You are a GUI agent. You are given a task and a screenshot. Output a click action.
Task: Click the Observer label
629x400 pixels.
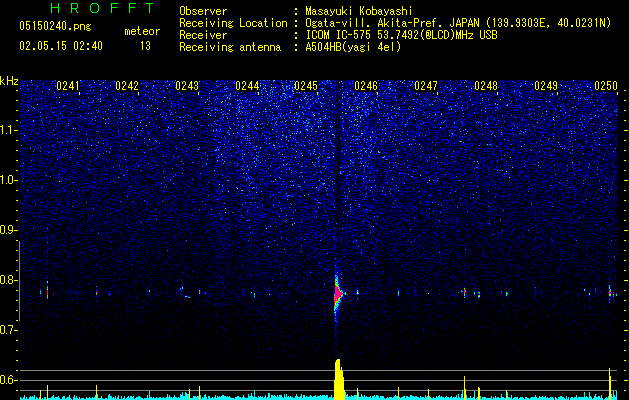[x=203, y=11]
